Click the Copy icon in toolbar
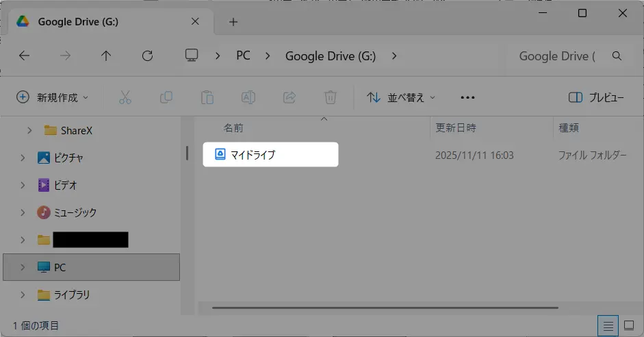 click(x=166, y=97)
